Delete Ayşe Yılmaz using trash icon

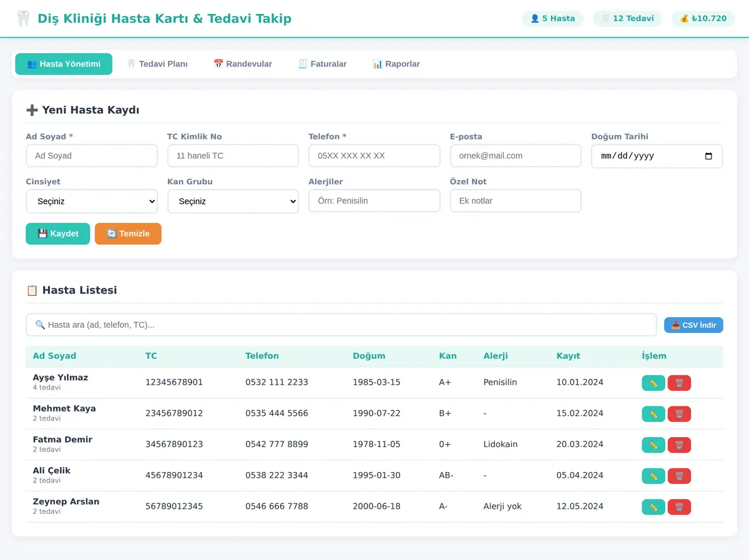679,383
